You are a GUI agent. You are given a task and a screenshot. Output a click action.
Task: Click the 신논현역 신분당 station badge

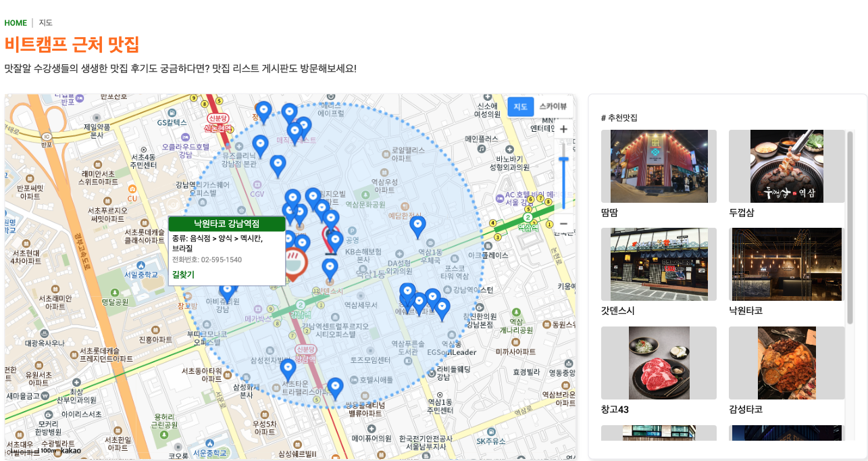pyautogui.click(x=218, y=118)
